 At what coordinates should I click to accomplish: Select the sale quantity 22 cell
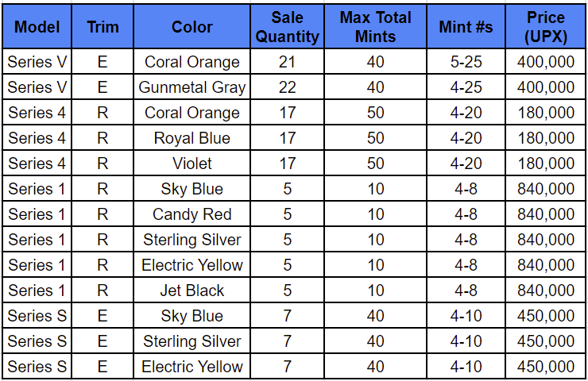(288, 87)
